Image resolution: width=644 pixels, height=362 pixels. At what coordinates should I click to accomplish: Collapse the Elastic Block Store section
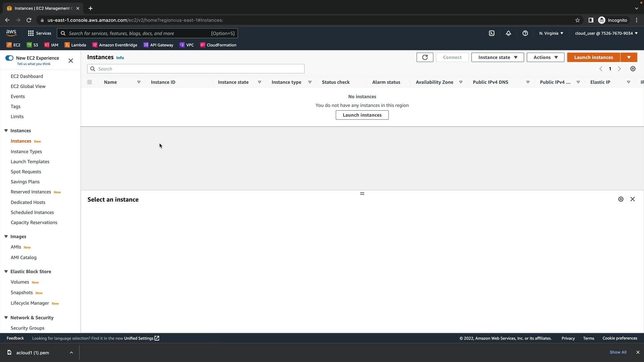(x=6, y=271)
